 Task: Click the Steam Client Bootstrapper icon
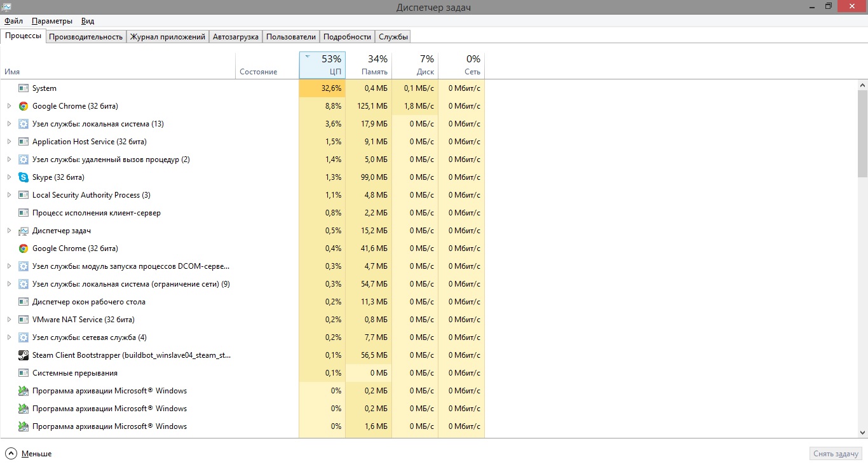[24, 355]
